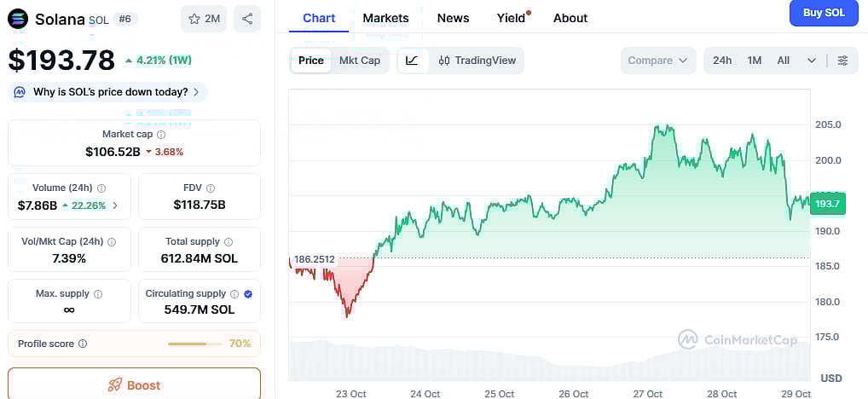The image size is (868, 399).
Task: Click the Circulating supply verified badge
Action: [248, 293]
